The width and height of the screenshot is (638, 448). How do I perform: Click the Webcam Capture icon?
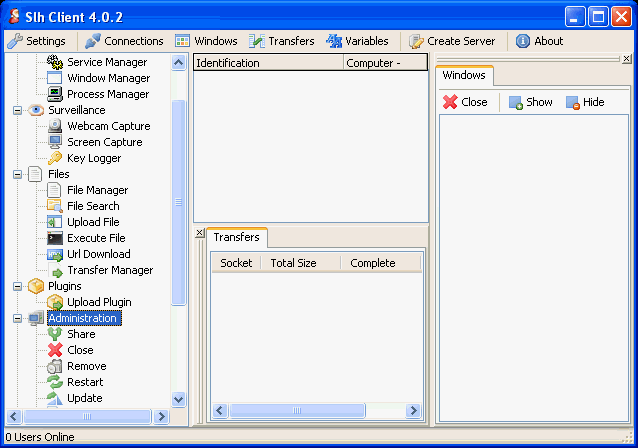point(56,126)
